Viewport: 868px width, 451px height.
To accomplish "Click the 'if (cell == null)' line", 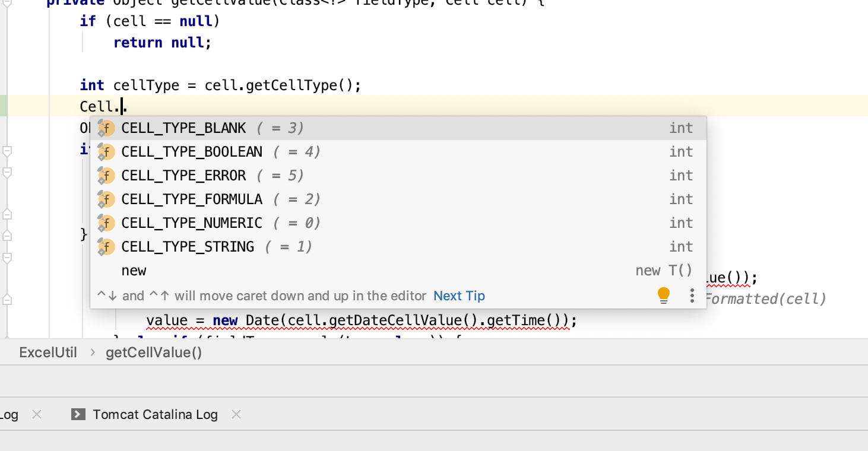I will (150, 21).
